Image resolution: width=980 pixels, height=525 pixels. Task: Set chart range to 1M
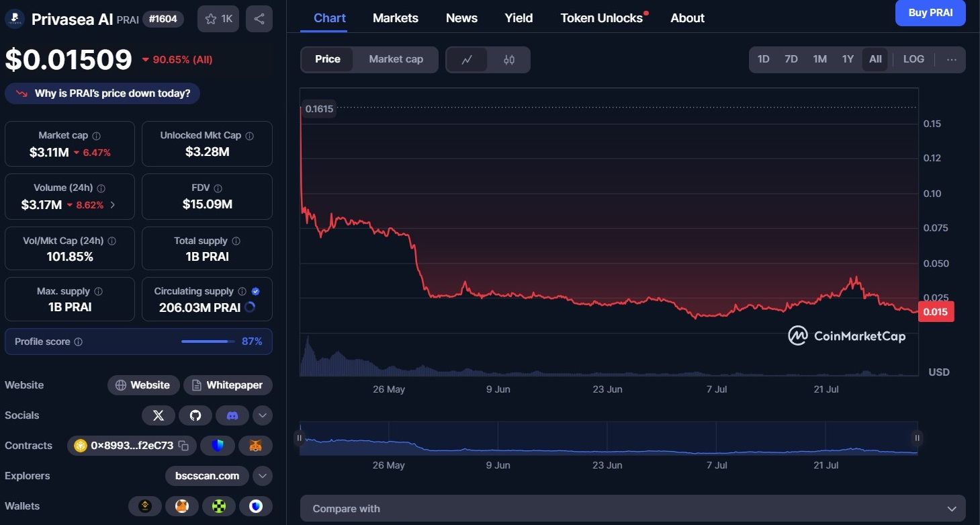(820, 59)
